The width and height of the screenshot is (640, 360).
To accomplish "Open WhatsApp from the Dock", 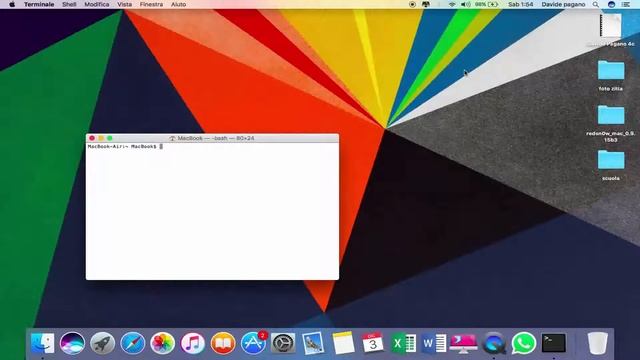I will 524,343.
